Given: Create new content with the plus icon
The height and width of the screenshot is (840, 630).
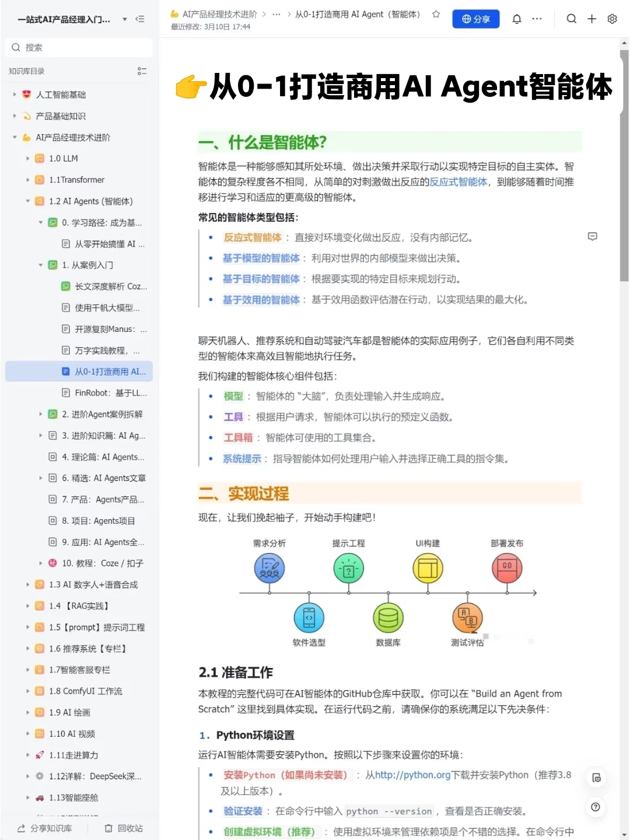Looking at the screenshot, I should click(591, 19).
